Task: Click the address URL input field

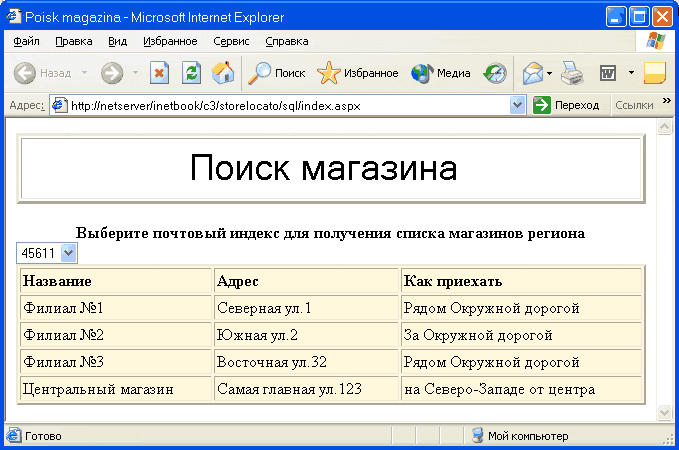Action: pos(288,105)
